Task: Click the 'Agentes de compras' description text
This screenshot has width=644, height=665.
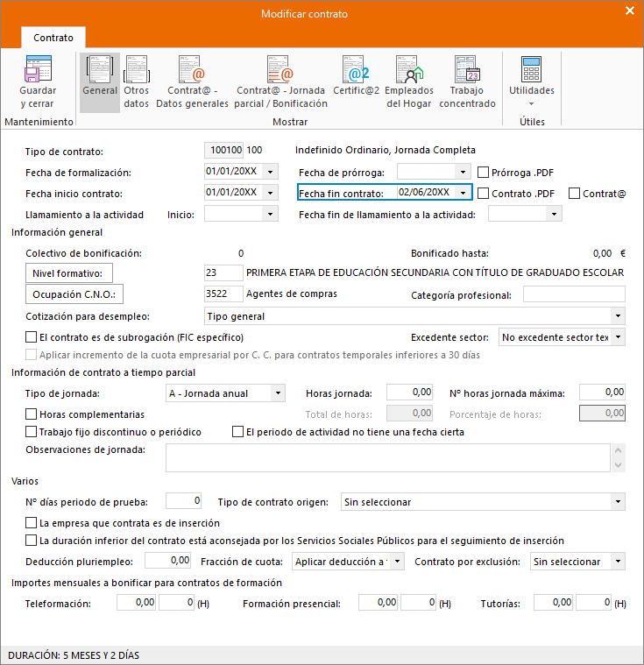Action: pyautogui.click(x=292, y=294)
